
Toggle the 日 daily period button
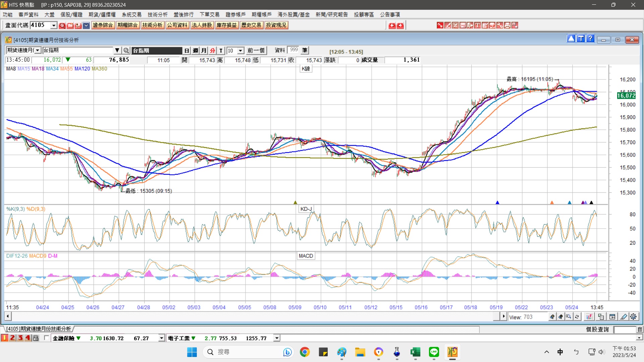click(186, 50)
